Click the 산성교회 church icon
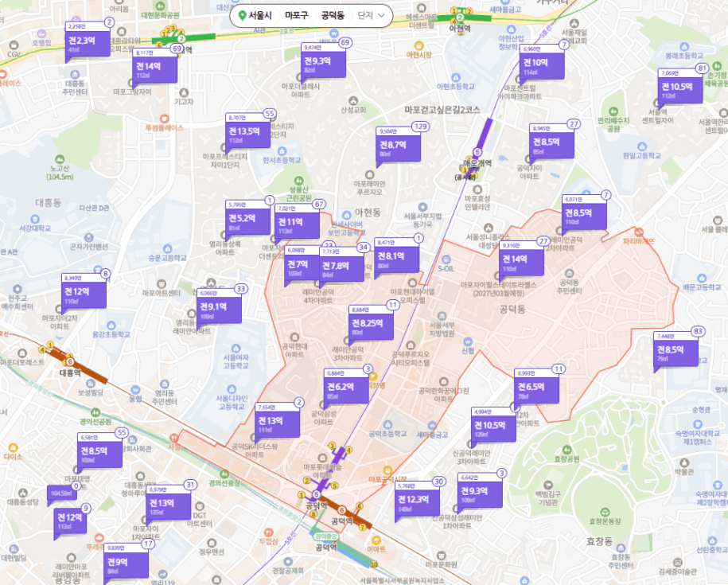The image size is (728, 585). point(353,101)
